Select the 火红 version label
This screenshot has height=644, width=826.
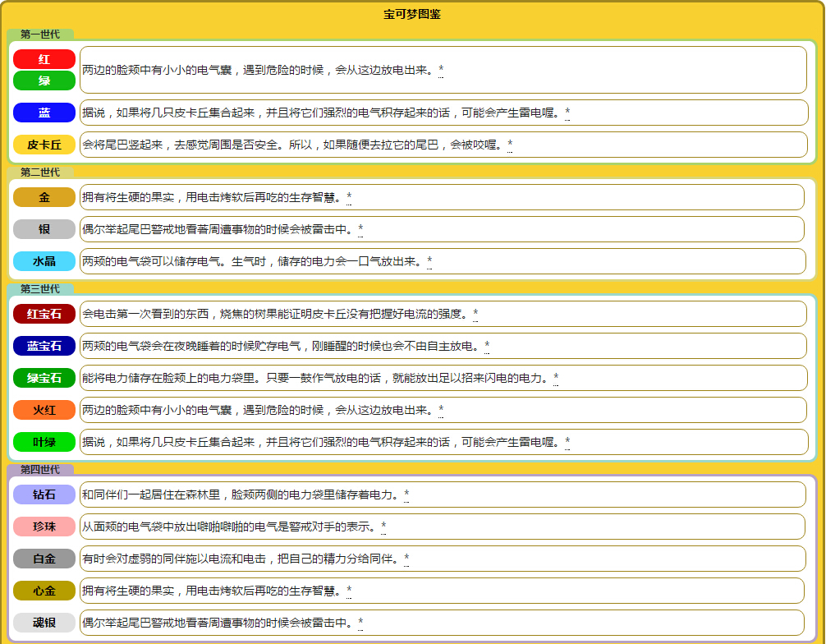coord(44,410)
